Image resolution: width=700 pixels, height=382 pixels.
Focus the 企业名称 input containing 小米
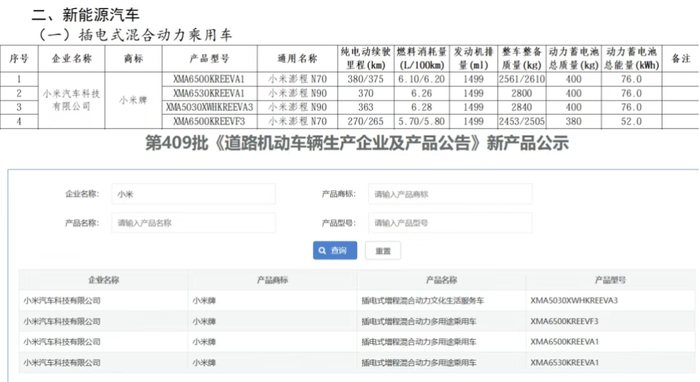pyautogui.click(x=193, y=194)
